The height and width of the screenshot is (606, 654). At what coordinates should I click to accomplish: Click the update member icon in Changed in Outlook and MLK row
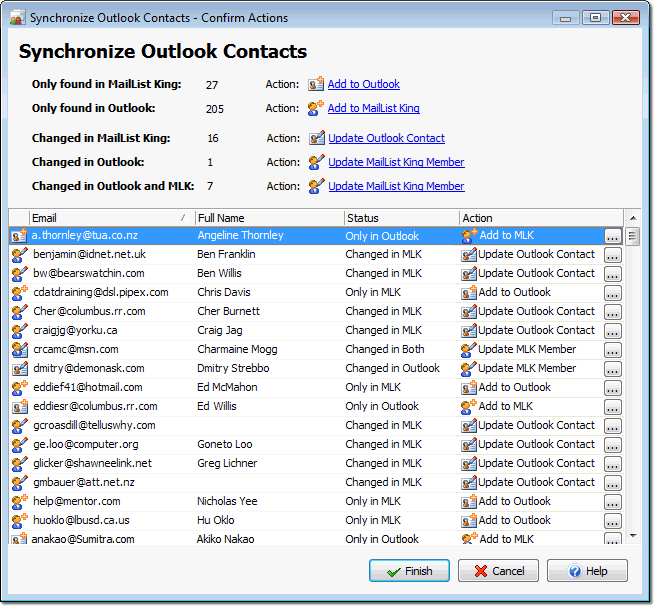(317, 186)
